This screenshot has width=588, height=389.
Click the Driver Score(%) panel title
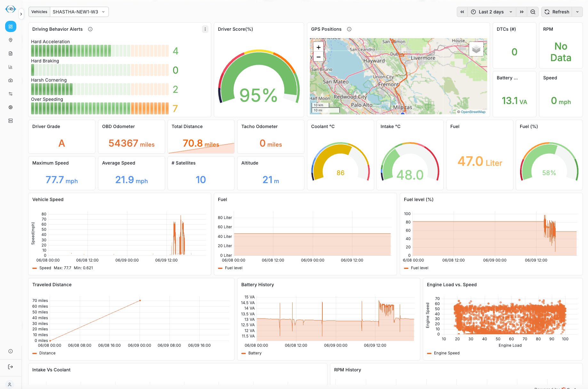(x=235, y=29)
